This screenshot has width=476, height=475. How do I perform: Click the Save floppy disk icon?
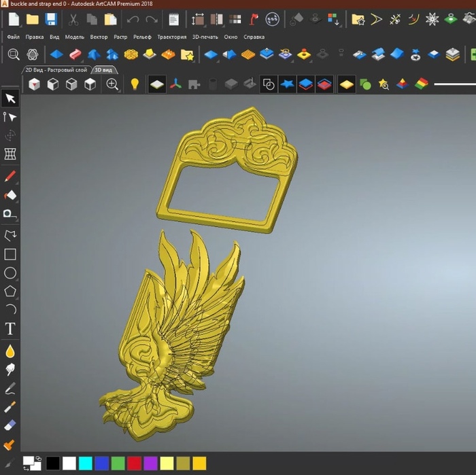coord(50,19)
